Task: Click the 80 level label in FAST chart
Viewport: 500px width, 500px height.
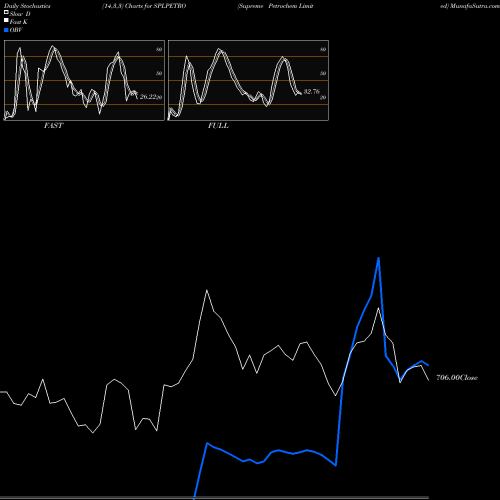Action: click(159, 49)
